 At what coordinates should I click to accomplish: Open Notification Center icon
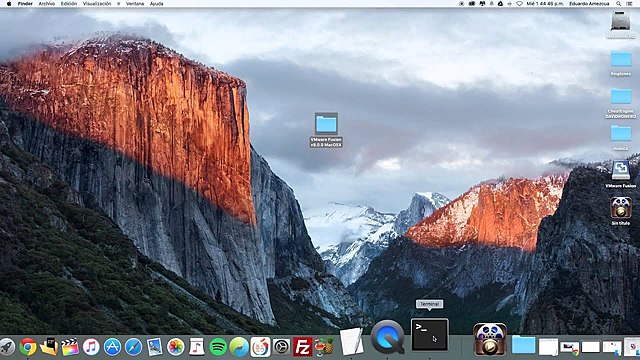(629, 4)
